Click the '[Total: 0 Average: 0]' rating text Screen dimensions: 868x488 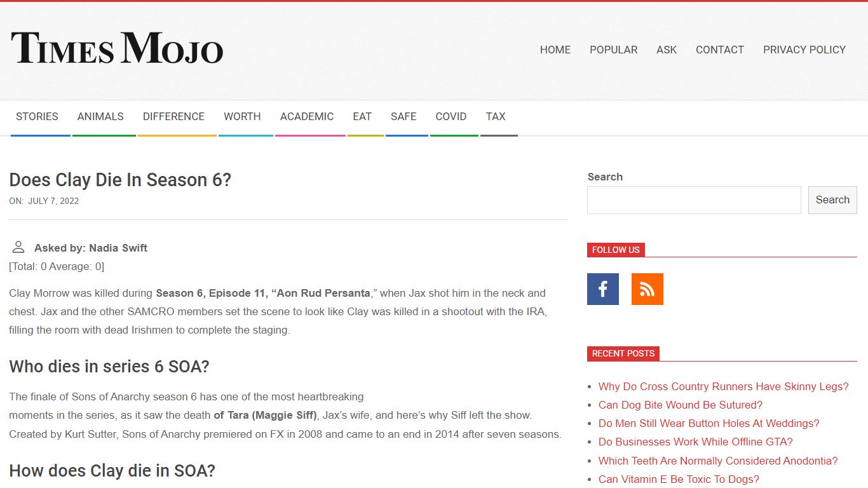(x=57, y=266)
